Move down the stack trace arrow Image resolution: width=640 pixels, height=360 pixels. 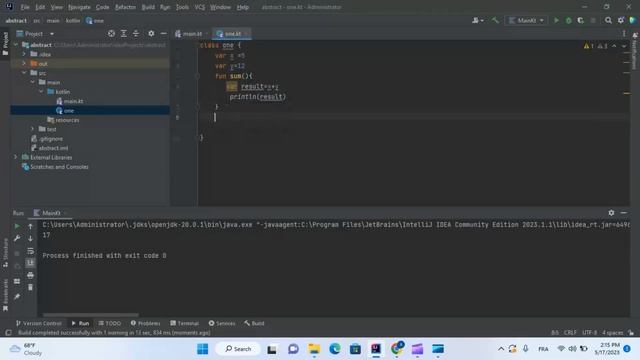tap(30, 238)
